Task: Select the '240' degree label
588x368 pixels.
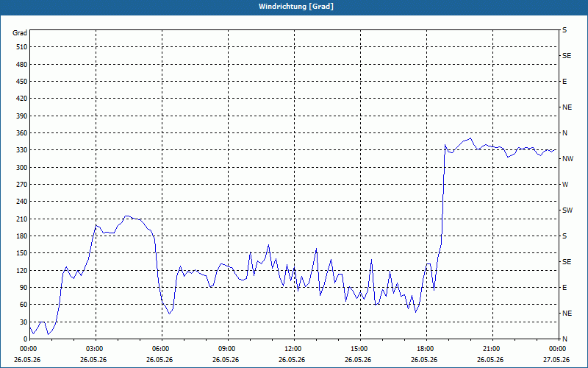Action: coord(22,202)
